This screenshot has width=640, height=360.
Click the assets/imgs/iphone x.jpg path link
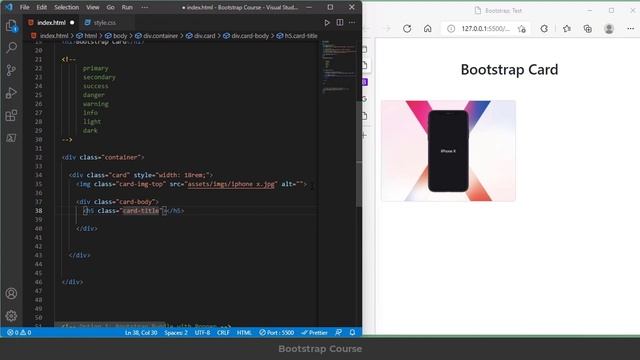coord(231,184)
